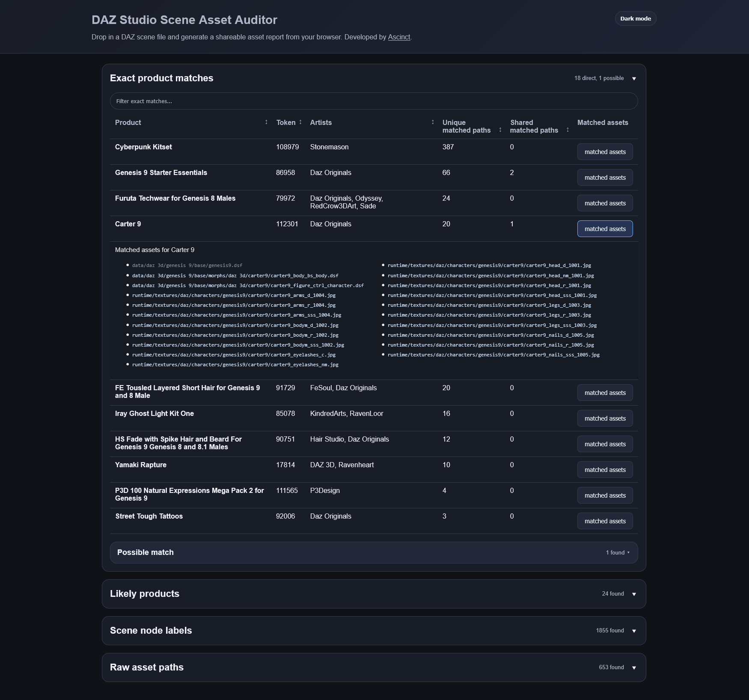Open the Ascinct developer link
The height and width of the screenshot is (700, 749).
point(399,37)
